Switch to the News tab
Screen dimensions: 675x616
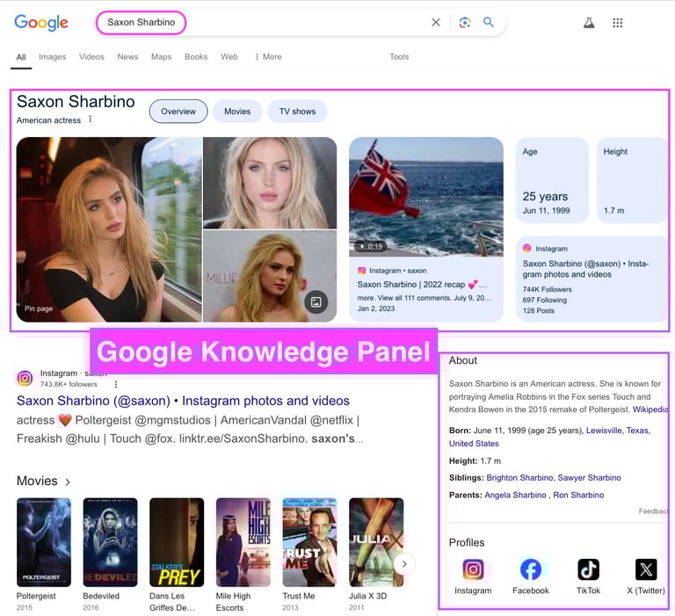click(x=127, y=57)
